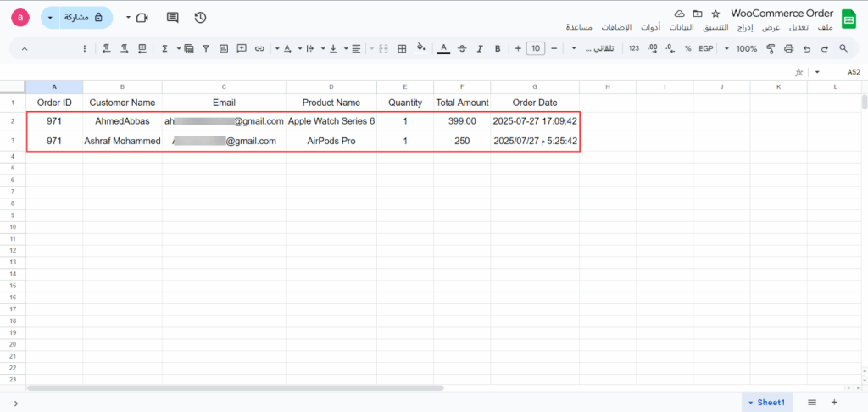Open the عرض menu
The height and width of the screenshot is (412, 868).
point(770,27)
